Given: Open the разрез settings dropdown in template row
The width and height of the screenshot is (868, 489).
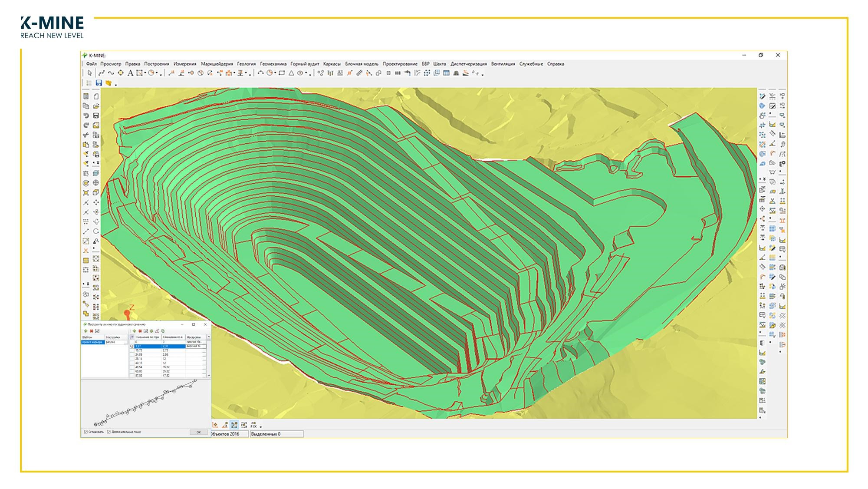Looking at the screenshot, I should 126,342.
